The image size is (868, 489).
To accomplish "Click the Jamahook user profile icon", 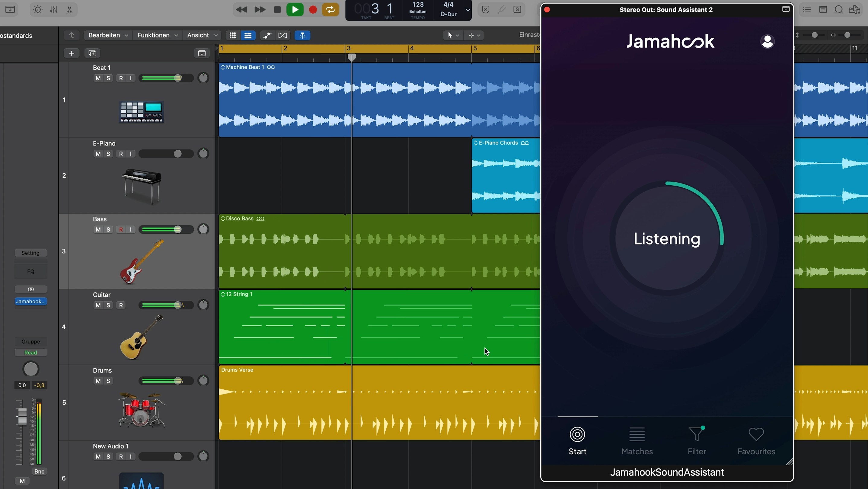I will [767, 42].
